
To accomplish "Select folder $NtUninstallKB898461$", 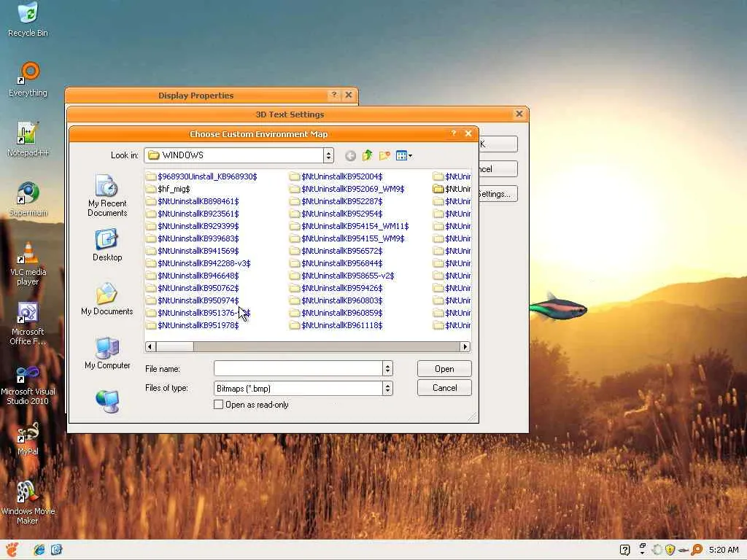I will 193,201.
